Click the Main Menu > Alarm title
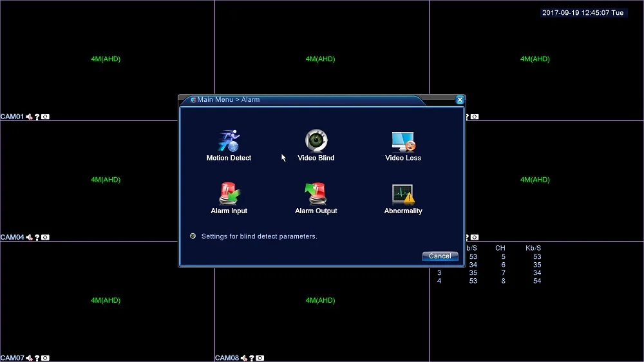This screenshot has width=644, height=362. click(x=229, y=99)
